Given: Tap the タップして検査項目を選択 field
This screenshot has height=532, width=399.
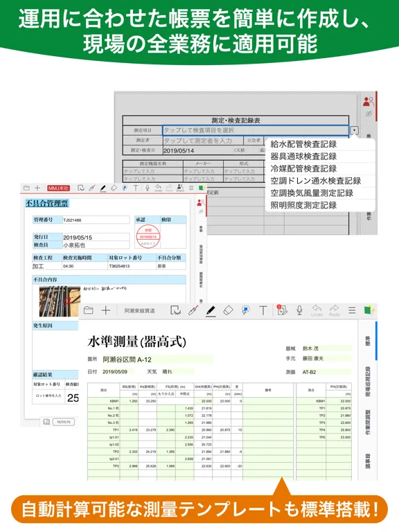Looking at the screenshot, I should coord(256,130).
